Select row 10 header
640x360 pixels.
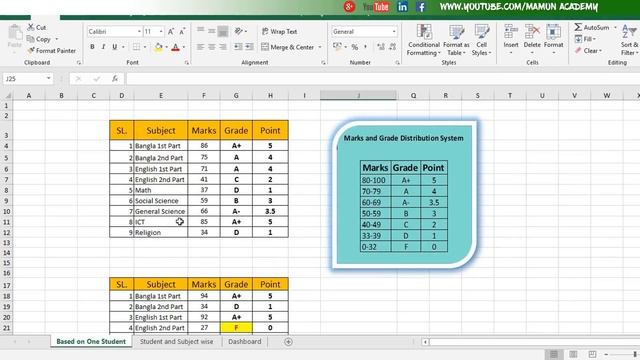pyautogui.click(x=6, y=211)
